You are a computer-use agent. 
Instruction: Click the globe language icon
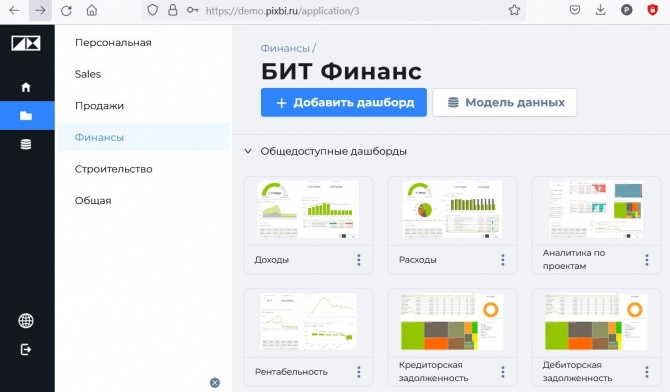point(26,321)
